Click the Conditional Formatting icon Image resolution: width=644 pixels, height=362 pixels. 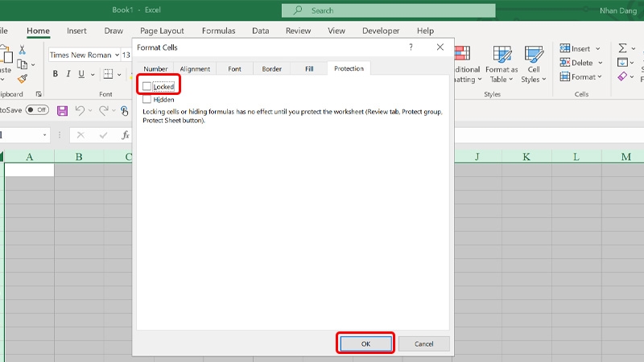click(x=462, y=53)
